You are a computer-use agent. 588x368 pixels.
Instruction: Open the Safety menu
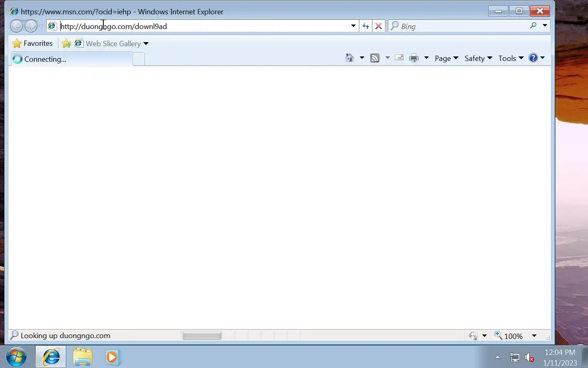478,58
